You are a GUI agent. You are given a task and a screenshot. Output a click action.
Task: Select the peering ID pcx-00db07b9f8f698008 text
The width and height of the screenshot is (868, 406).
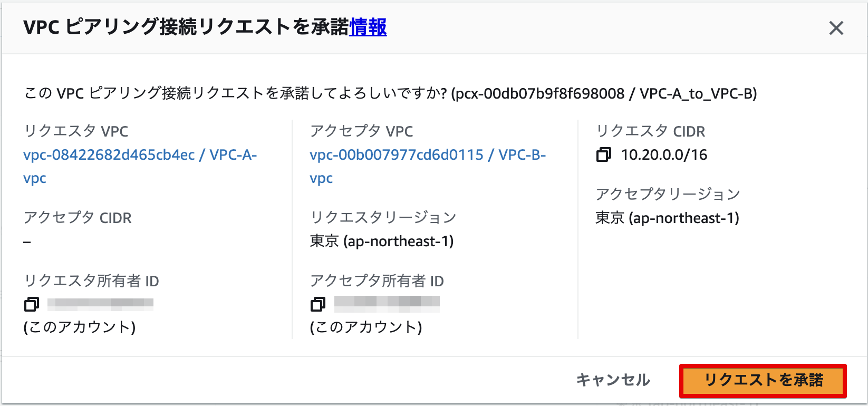point(541,93)
